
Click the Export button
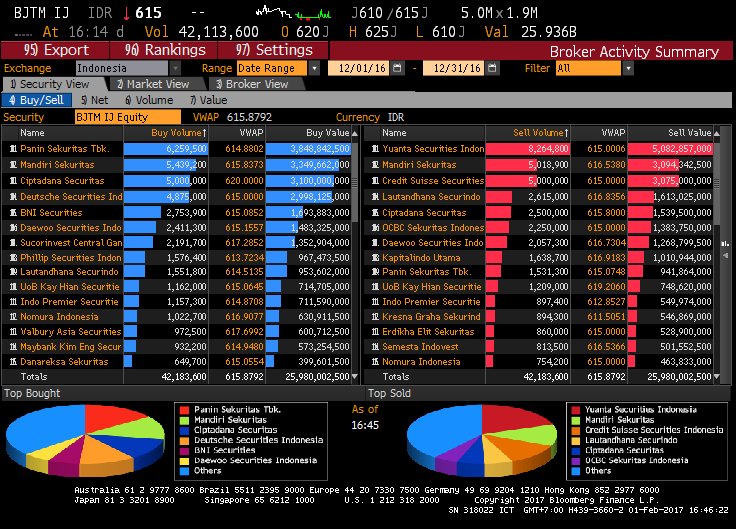(x=57, y=50)
